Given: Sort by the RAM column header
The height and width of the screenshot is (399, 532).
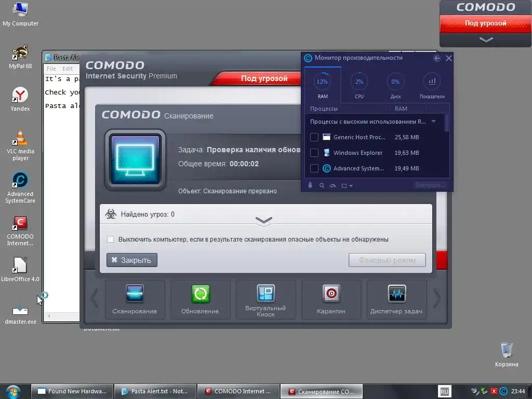Looking at the screenshot, I should click(401, 109).
